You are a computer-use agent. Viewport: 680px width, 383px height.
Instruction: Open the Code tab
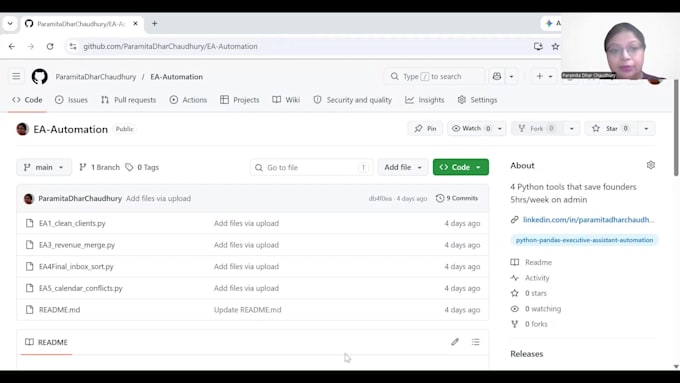[27, 100]
